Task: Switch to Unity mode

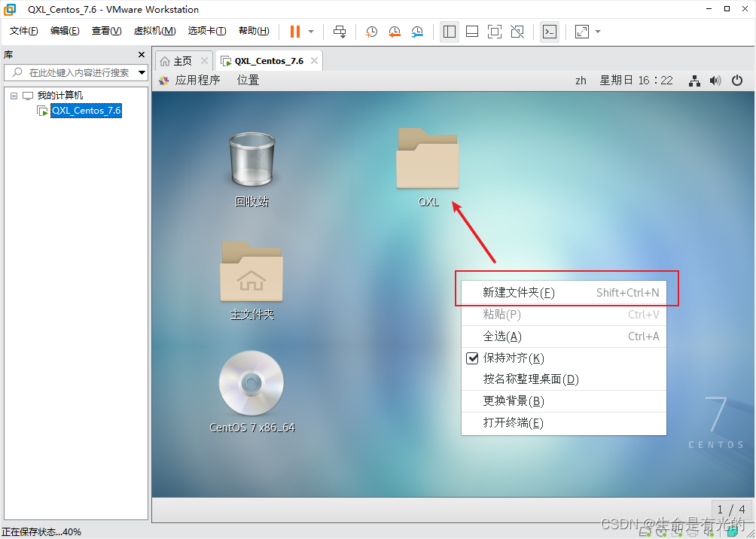Action: pos(517,32)
